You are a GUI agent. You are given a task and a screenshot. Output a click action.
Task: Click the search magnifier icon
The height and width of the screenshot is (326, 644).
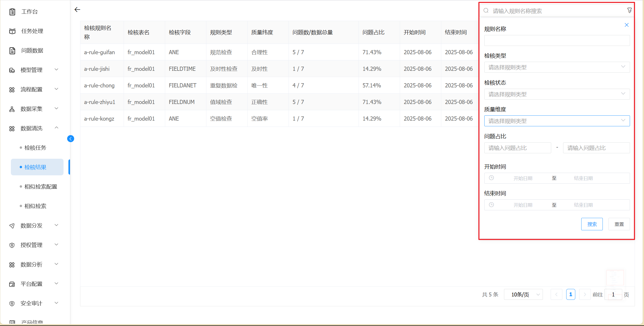(x=486, y=11)
